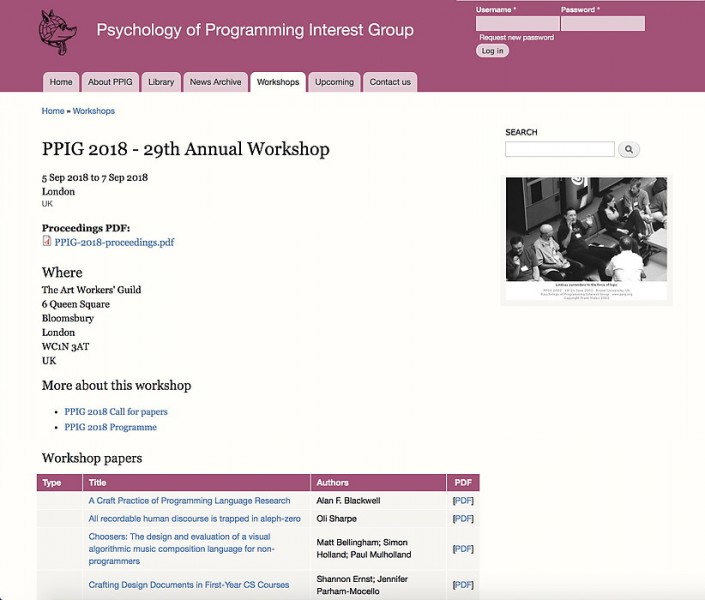Open PDF for Alan F. Blackwell's paper
This screenshot has height=600, width=705.
coord(462,501)
